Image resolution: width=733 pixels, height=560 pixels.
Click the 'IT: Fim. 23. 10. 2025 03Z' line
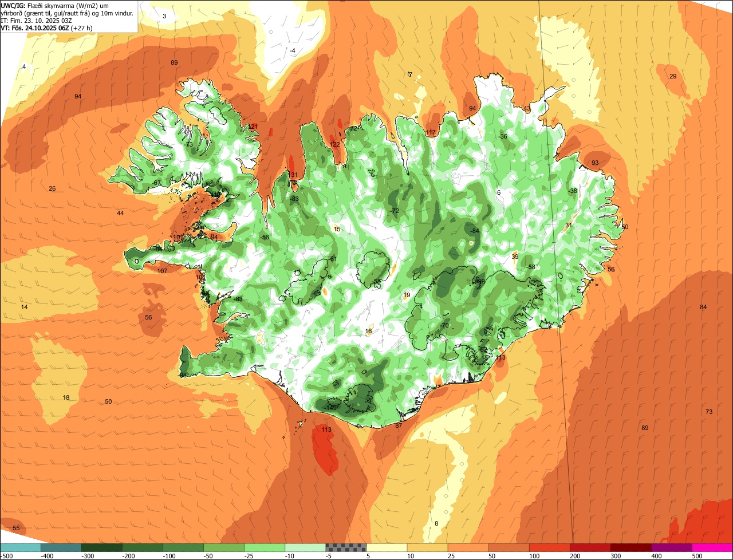click(36, 20)
